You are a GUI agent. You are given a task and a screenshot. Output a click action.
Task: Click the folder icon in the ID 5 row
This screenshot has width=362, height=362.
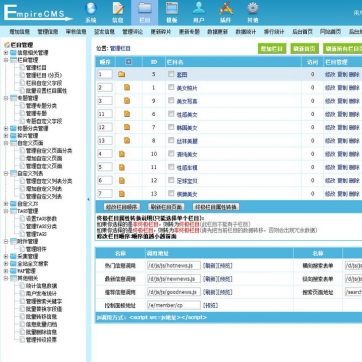click(x=122, y=74)
